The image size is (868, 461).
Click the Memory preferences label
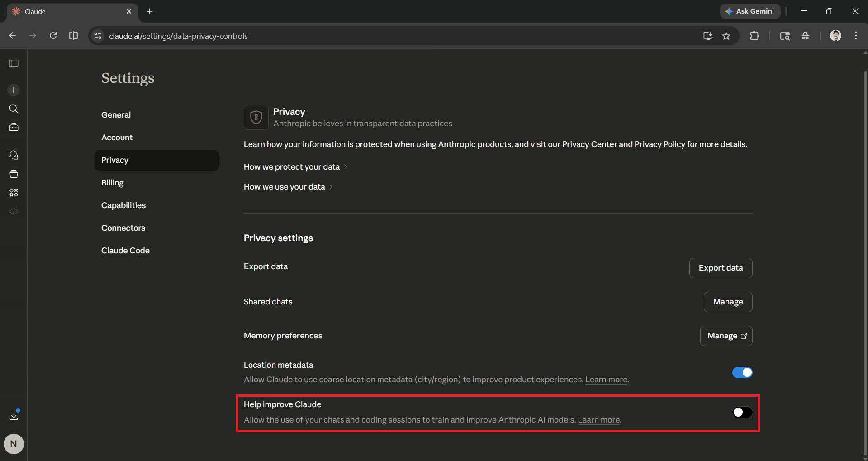pyautogui.click(x=283, y=336)
